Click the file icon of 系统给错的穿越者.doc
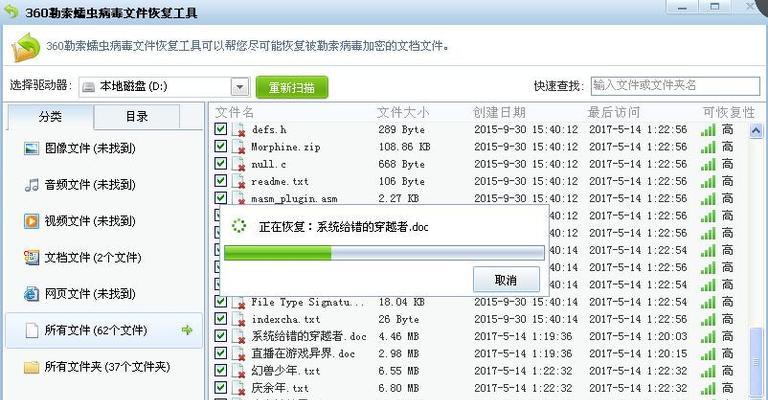The height and width of the screenshot is (400, 768). [239, 337]
